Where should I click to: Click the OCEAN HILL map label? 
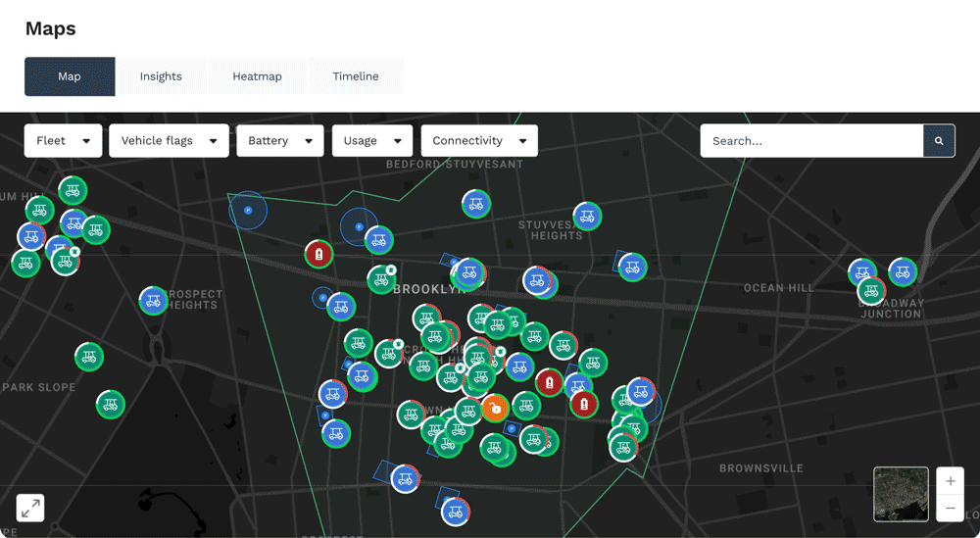click(x=779, y=288)
